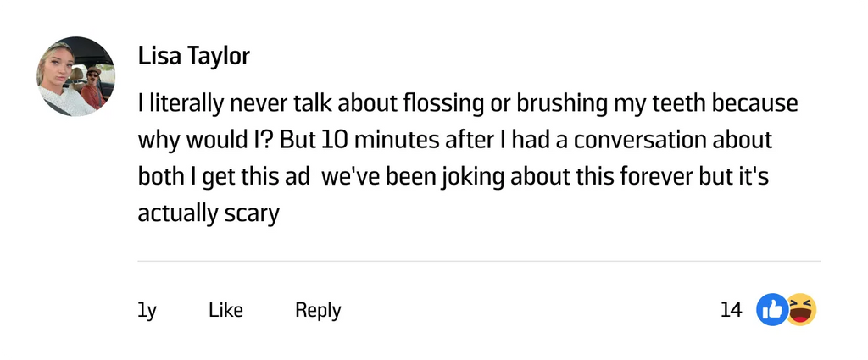Reply to Lisa Taylor's comment
The image size is (868, 360).
click(x=318, y=310)
